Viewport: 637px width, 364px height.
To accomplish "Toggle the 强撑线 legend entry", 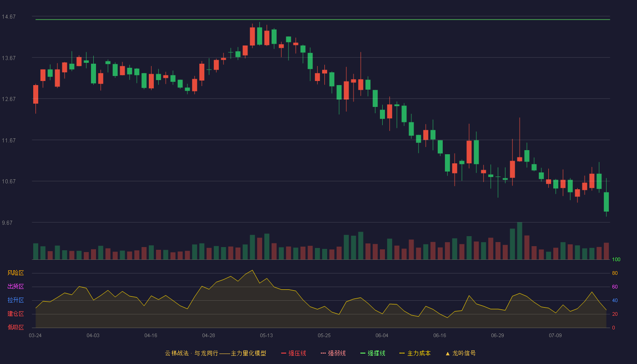I will 373,353.
